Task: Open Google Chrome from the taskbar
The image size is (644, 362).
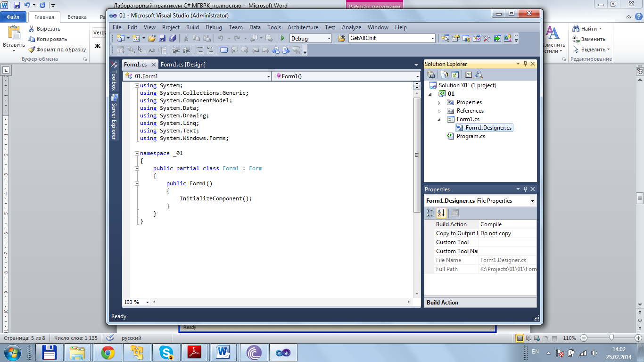Action: tap(108, 352)
